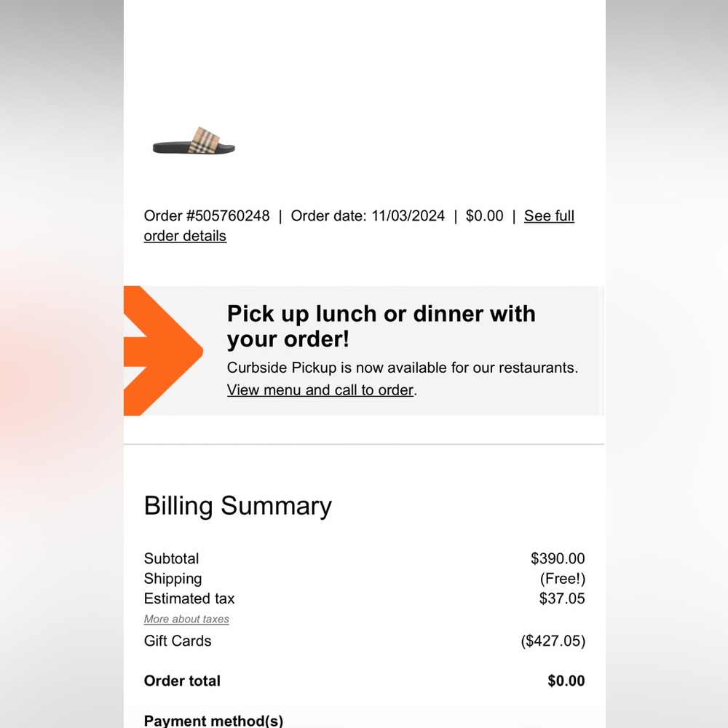
Task: Click the Payment method(s) heading
Action: [x=213, y=721]
